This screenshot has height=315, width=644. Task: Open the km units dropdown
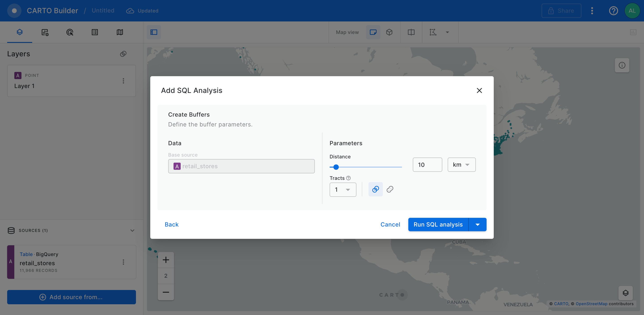(462, 165)
